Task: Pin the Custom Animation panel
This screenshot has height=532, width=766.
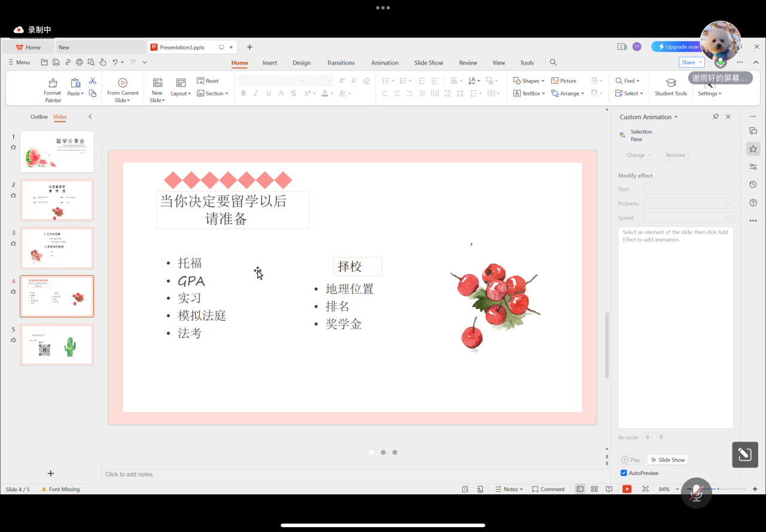Action: (x=715, y=117)
